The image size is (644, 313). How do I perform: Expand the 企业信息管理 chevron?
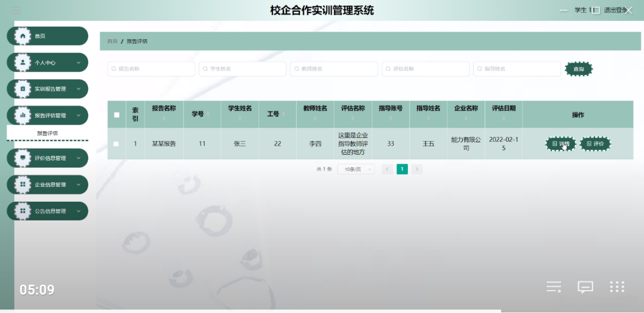coord(79,184)
